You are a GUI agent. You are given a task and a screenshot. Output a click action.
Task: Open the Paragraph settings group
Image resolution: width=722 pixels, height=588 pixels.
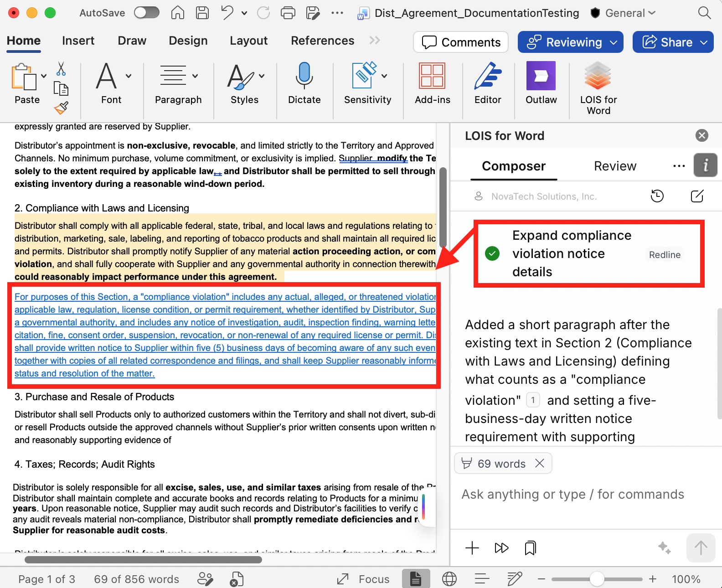point(178,83)
